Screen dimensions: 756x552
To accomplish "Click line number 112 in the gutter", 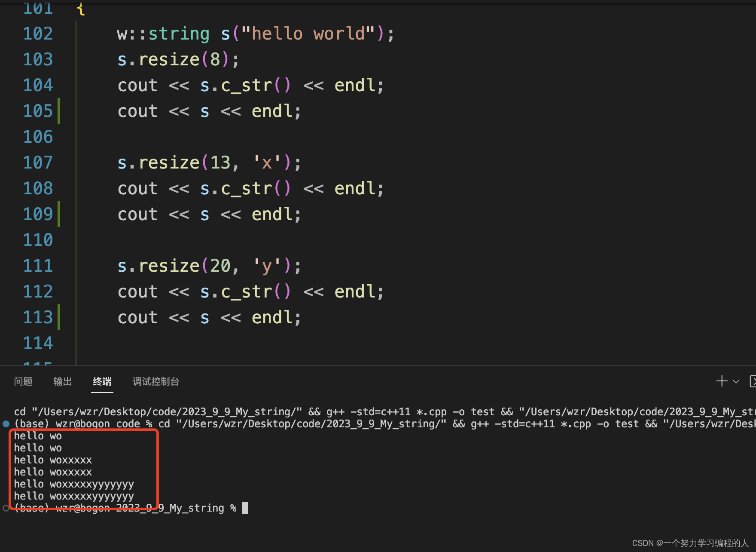I will [x=38, y=291].
